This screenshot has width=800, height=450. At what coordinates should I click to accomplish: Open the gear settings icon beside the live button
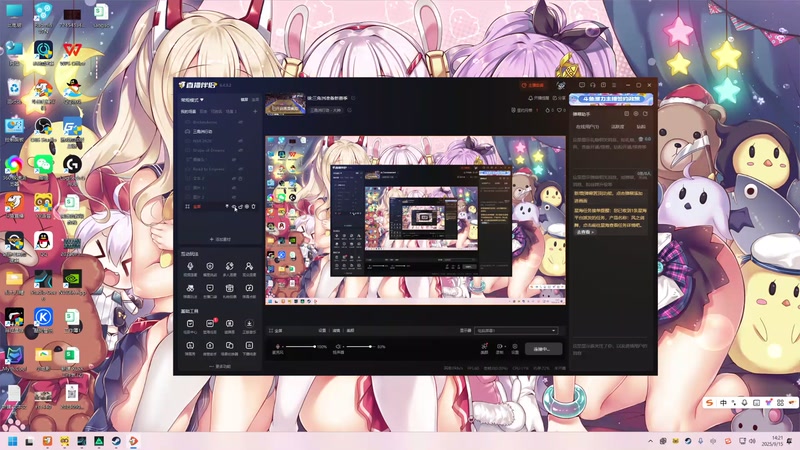pos(515,346)
